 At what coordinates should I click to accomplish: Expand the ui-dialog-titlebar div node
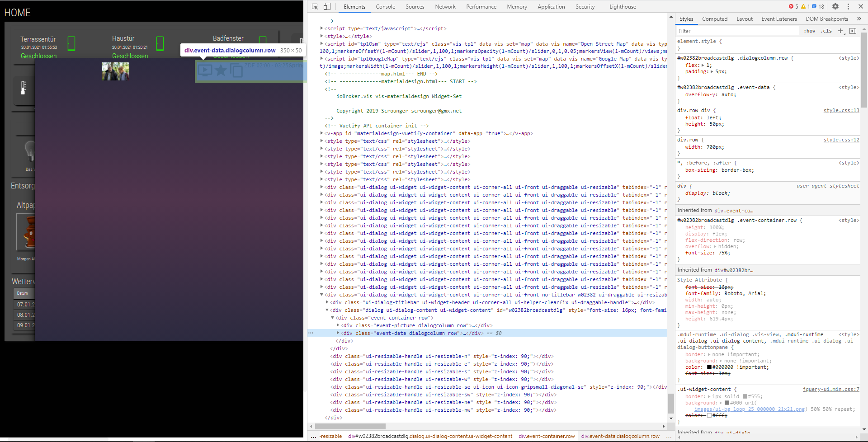(327, 302)
